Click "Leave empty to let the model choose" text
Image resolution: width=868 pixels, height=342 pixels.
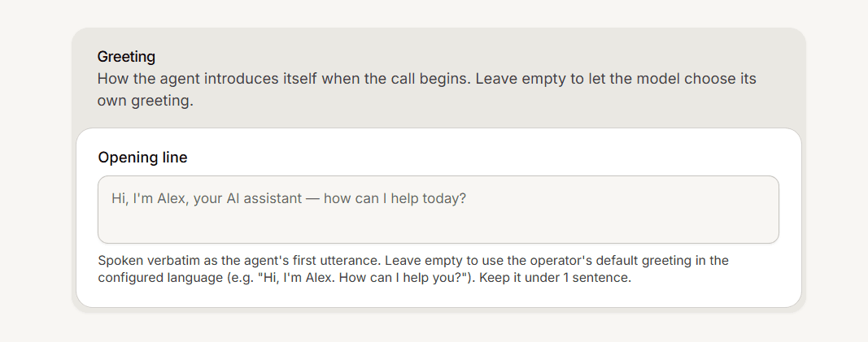click(578, 79)
